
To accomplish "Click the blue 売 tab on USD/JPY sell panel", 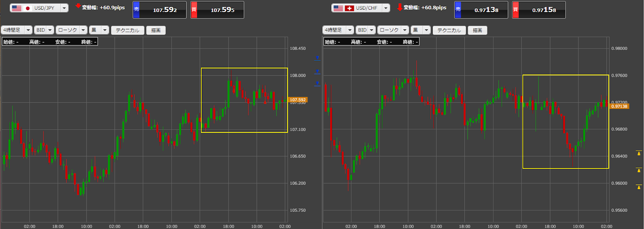I will (x=136, y=10).
